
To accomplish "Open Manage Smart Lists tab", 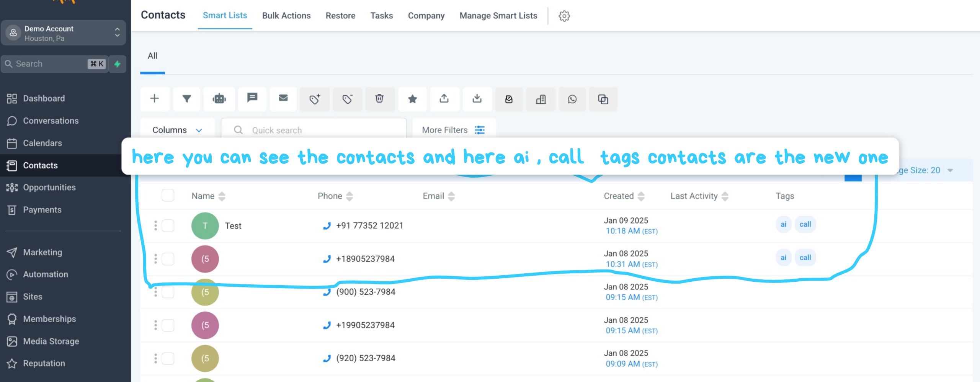I will click(x=498, y=16).
